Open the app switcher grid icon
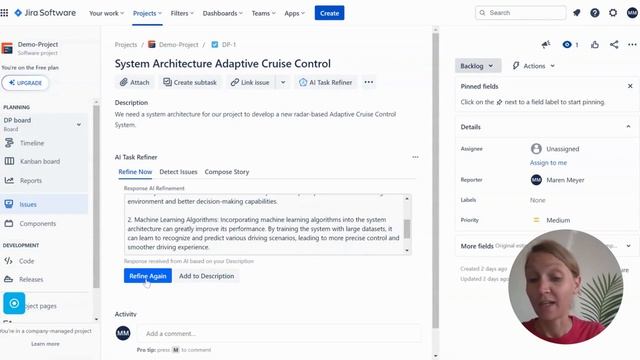640x360 pixels. (4, 13)
